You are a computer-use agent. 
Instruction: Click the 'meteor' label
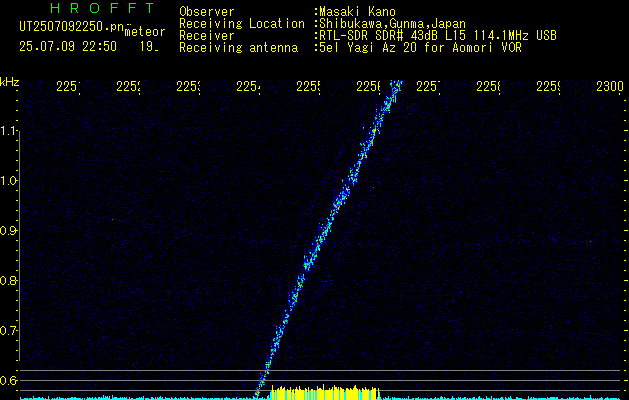pos(145,32)
